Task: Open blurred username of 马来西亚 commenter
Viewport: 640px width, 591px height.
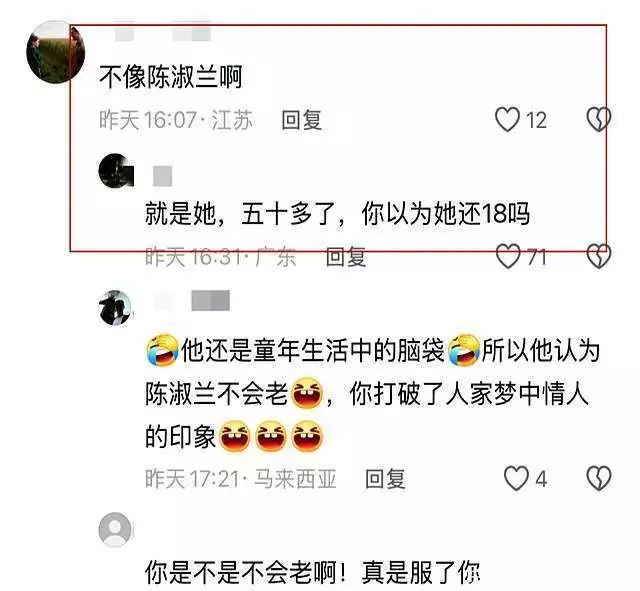Action: (x=192, y=300)
